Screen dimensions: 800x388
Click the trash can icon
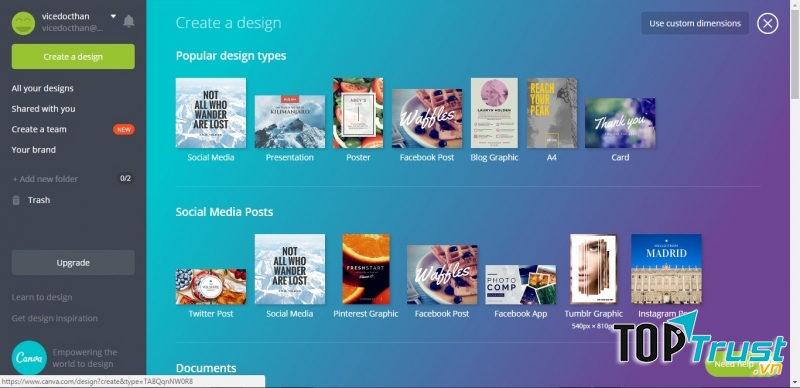point(16,200)
